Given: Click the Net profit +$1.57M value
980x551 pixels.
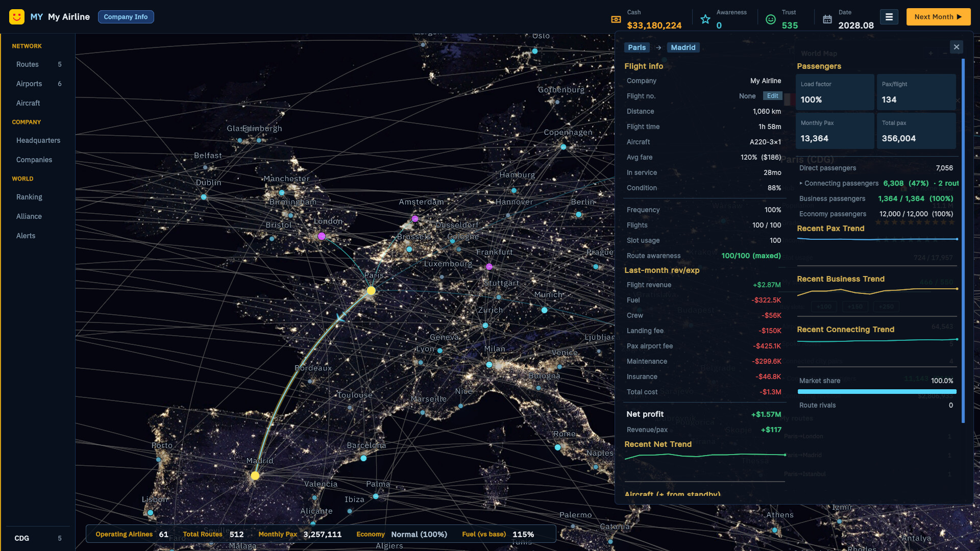Looking at the screenshot, I should tap(766, 414).
